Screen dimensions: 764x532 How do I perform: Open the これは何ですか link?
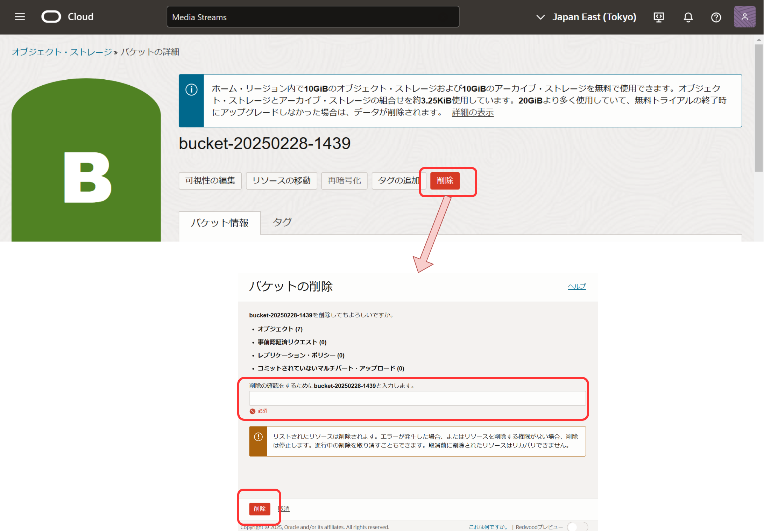[488, 527]
